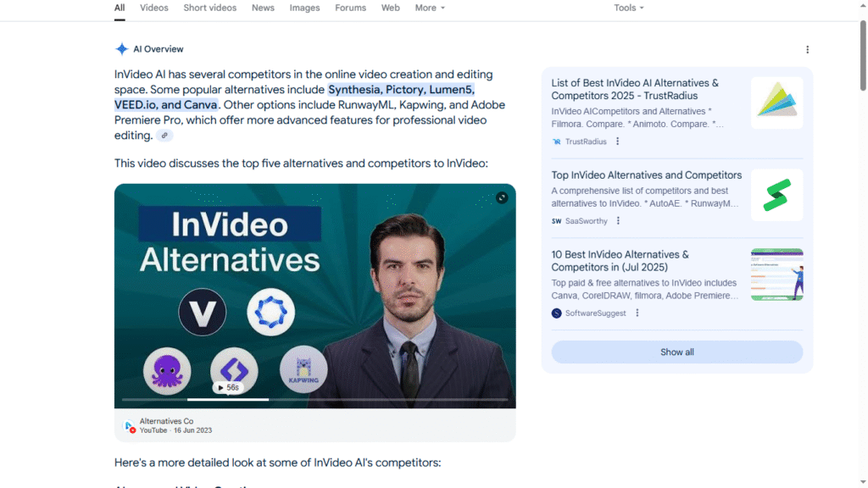Click the Alternatives Co channel icon
Viewport: 868px width, 488px height.
tap(129, 425)
